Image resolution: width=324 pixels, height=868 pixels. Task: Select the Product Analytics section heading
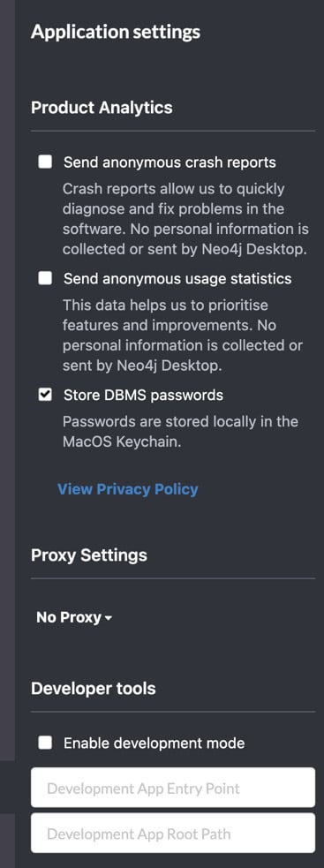point(102,108)
